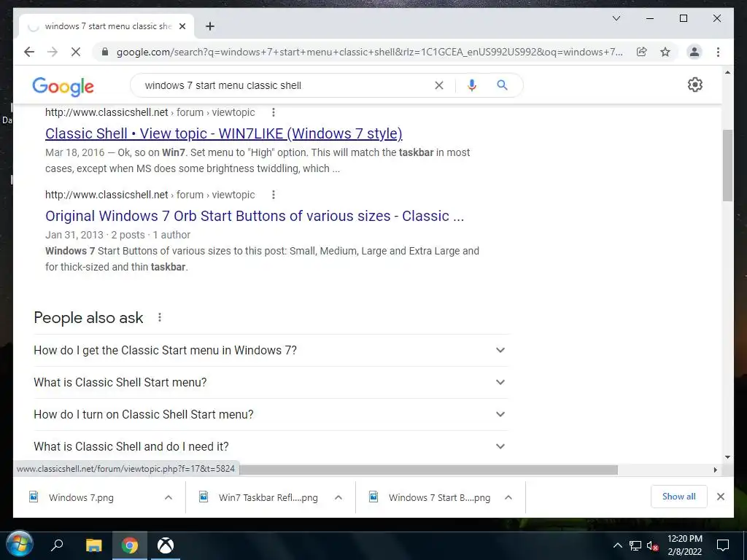Open taskbar search magnifier
The height and width of the screenshot is (560, 747).
[x=57, y=545]
